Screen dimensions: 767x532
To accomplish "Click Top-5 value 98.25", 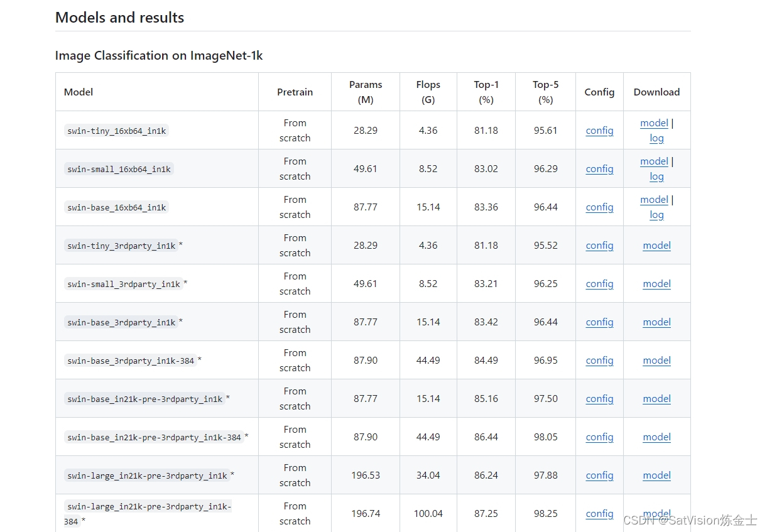I will pyautogui.click(x=545, y=514).
